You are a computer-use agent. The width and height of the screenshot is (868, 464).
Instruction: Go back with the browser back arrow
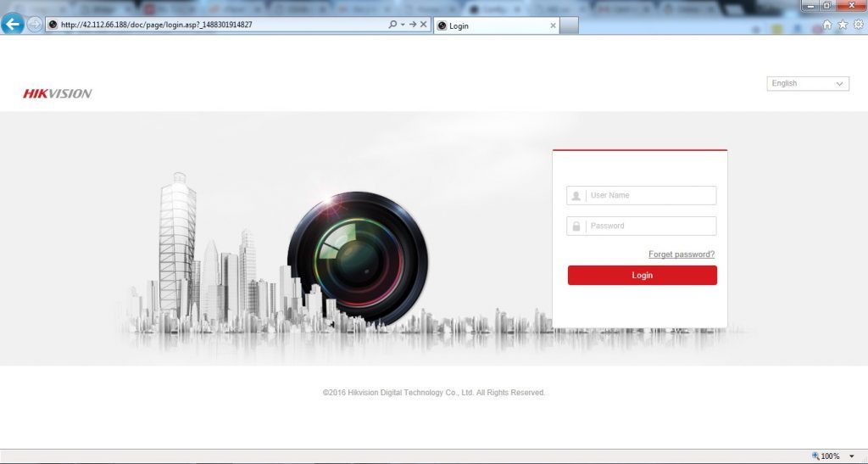click(x=12, y=24)
